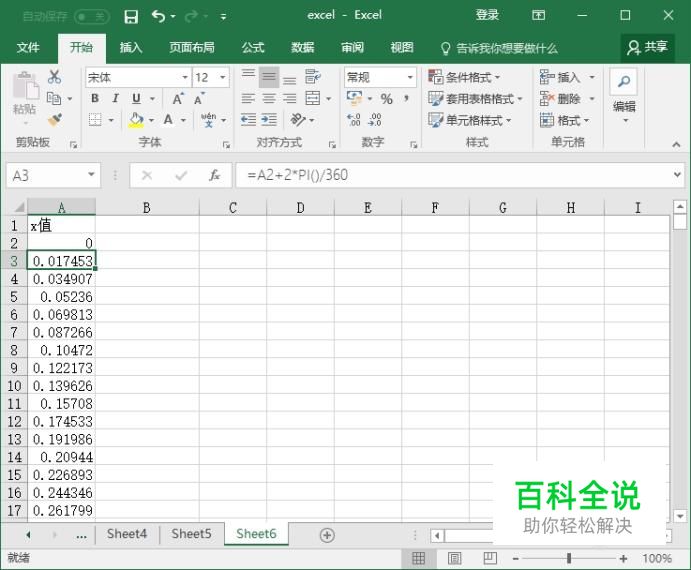Viewport: 691px width, 570px height.
Task: Copy selection using the copy icon
Action: coord(54,98)
